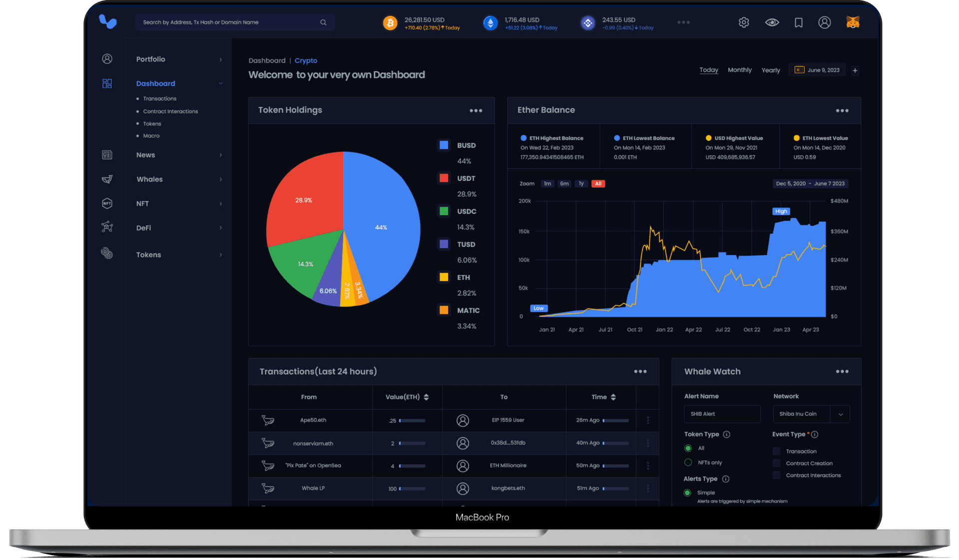959x560 pixels.
Task: Click News newspaper icon in sidebar rail
Action: point(107,155)
